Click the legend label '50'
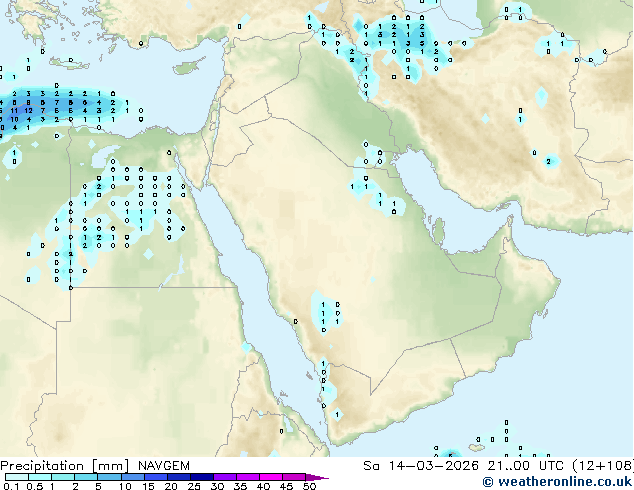634x490 pixels. [x=310, y=486]
